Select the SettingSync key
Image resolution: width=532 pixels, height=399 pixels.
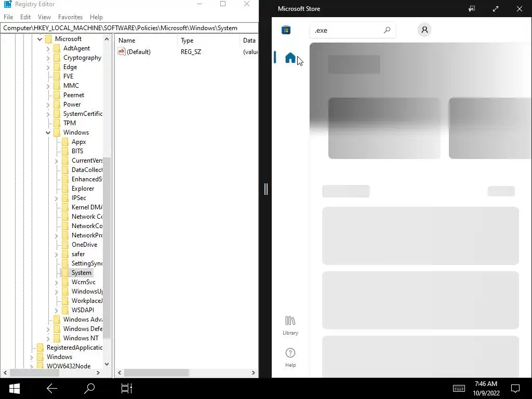pyautogui.click(x=87, y=263)
